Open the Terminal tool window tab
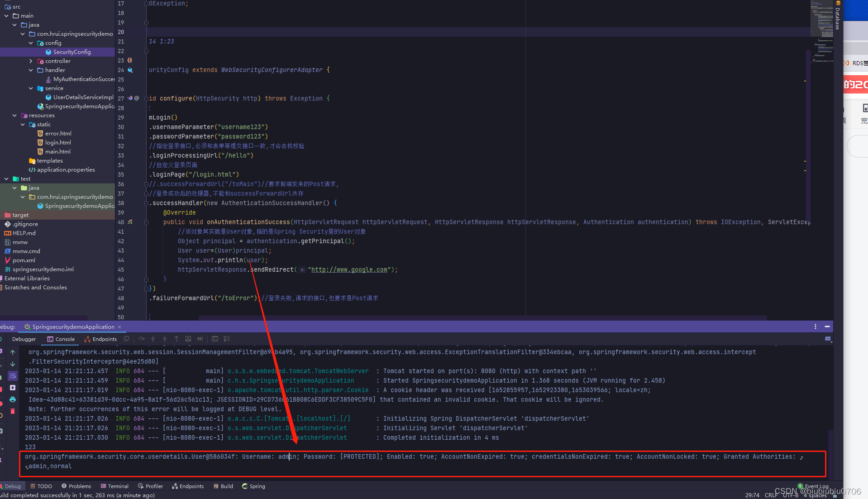Viewport: 868px width, 499px height. (x=114, y=486)
